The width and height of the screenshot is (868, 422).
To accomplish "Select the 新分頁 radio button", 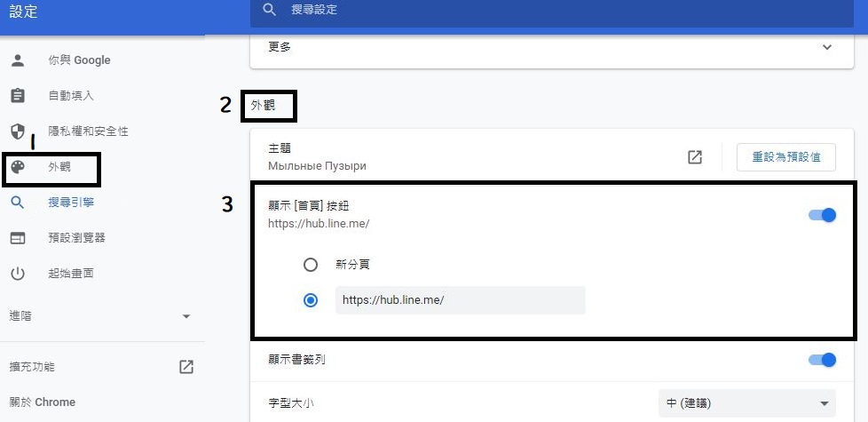I will (311, 265).
